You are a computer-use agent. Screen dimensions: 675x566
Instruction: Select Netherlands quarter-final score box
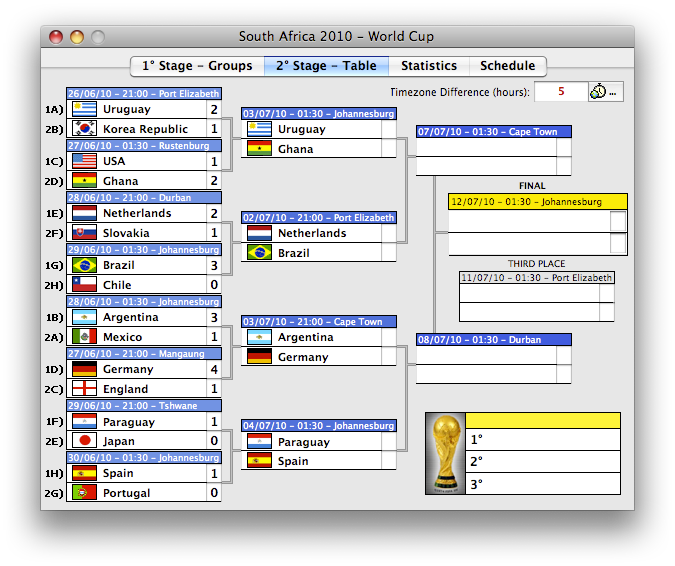[x=389, y=233]
